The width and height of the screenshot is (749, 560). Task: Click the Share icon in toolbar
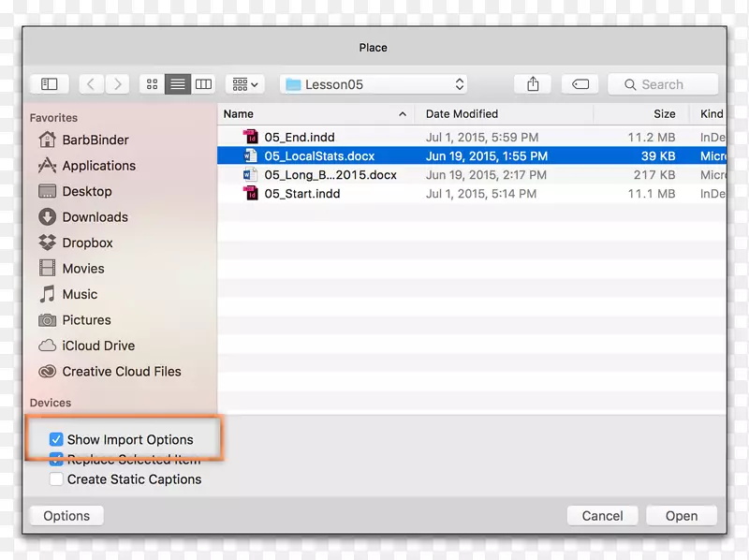(533, 84)
